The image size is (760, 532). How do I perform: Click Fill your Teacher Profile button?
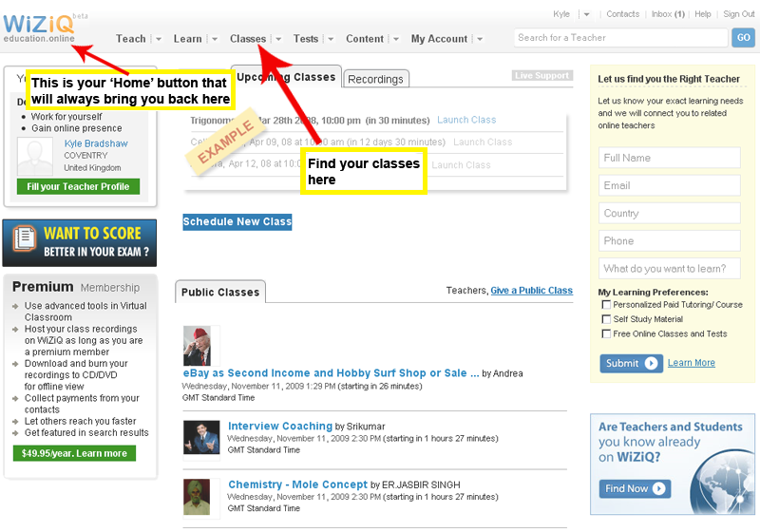78,186
